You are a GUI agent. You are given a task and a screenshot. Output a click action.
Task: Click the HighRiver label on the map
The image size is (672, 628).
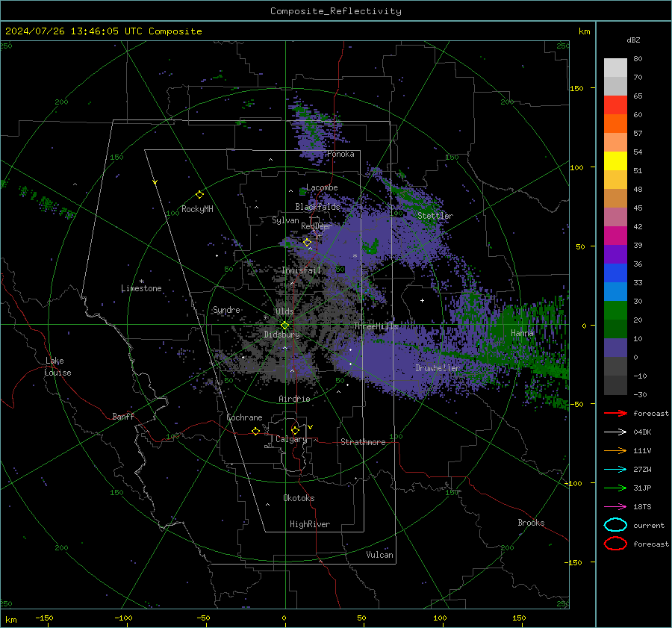coord(310,524)
